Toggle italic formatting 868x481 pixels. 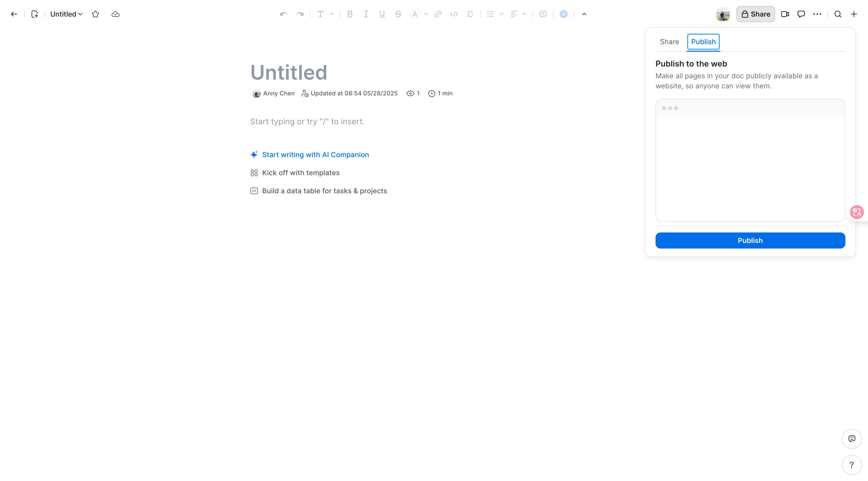[366, 14]
